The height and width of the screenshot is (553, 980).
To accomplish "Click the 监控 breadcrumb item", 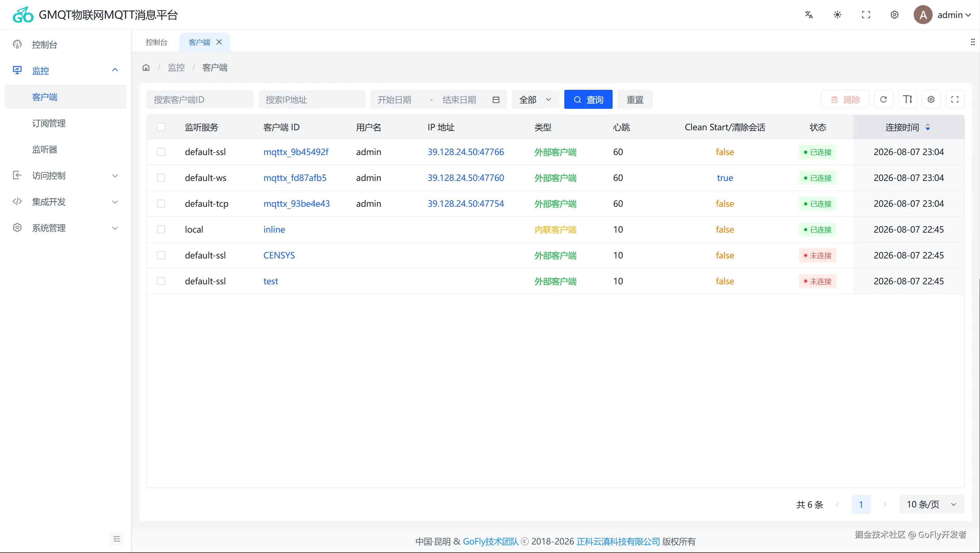I will click(x=177, y=68).
